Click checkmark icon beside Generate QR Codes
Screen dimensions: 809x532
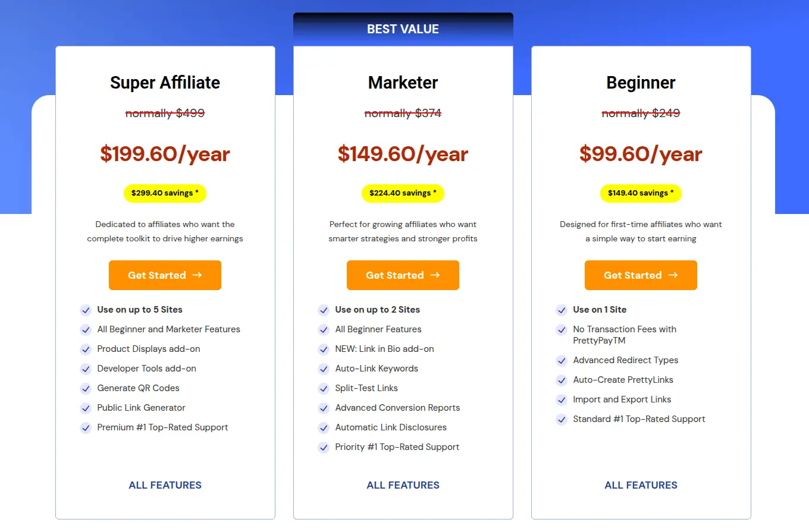click(x=86, y=389)
